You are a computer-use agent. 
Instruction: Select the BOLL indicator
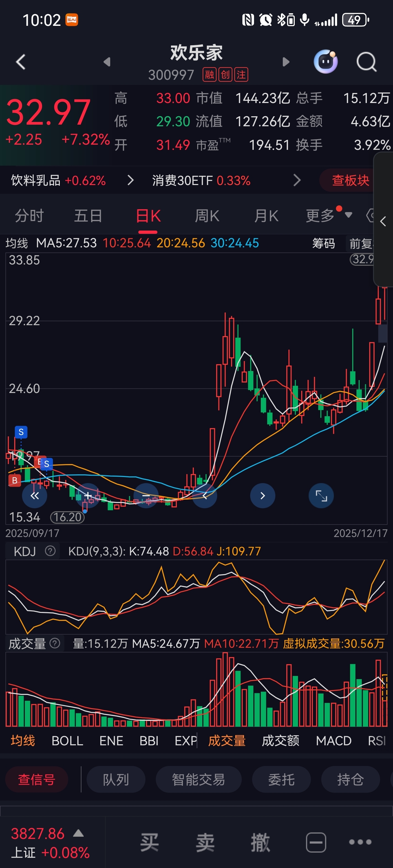pyautogui.click(x=67, y=741)
